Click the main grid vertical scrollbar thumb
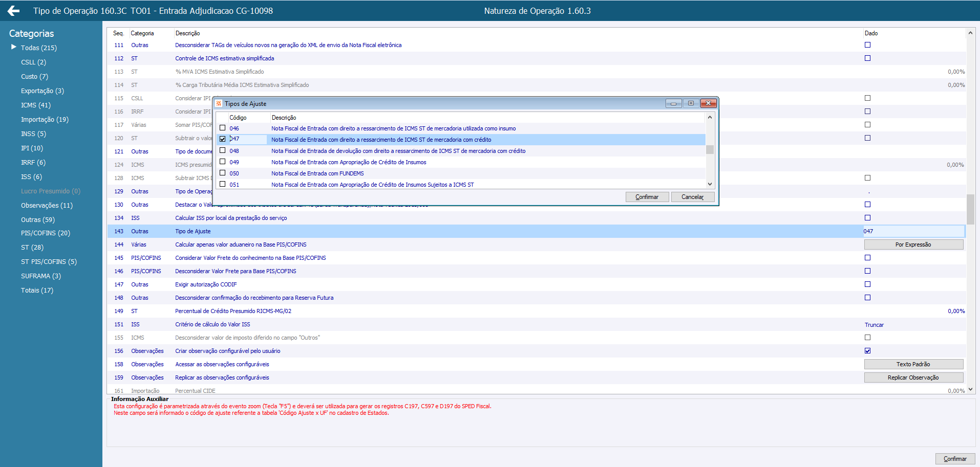 (x=970, y=209)
